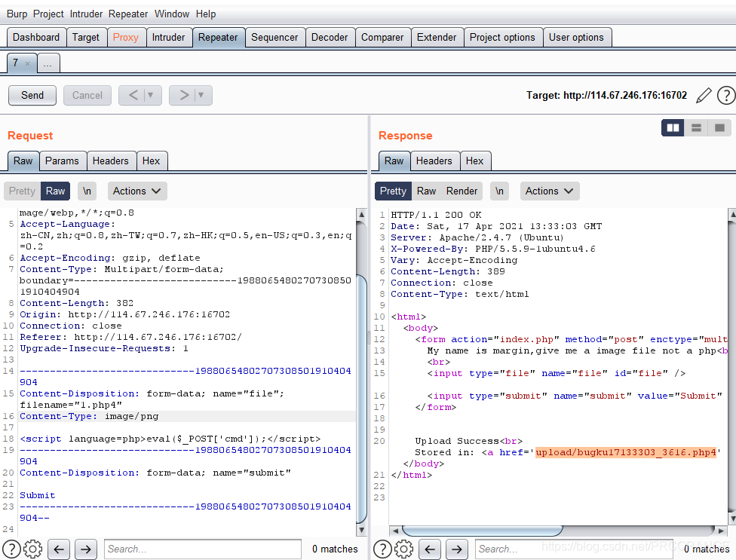
Task: Toggle response Raw view mode
Action: click(x=426, y=191)
